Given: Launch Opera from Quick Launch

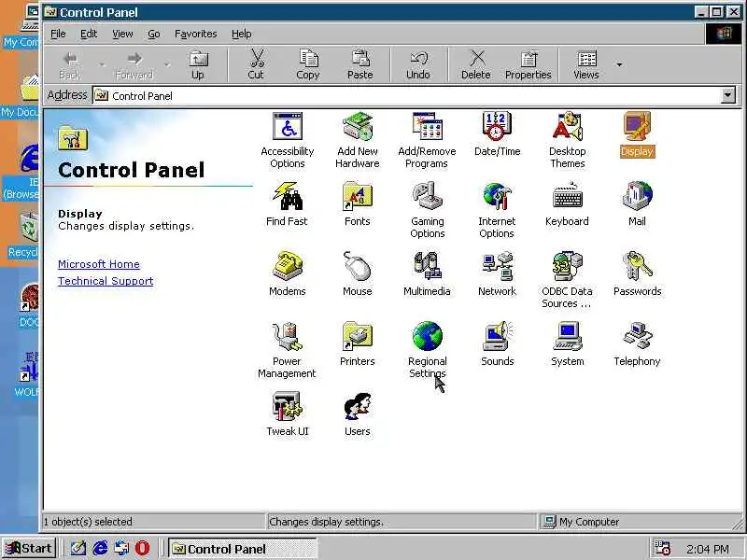Looking at the screenshot, I should point(142,548).
